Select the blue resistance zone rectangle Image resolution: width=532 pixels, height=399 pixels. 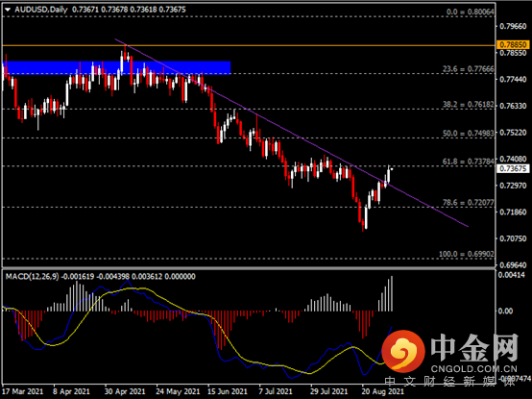(117, 67)
